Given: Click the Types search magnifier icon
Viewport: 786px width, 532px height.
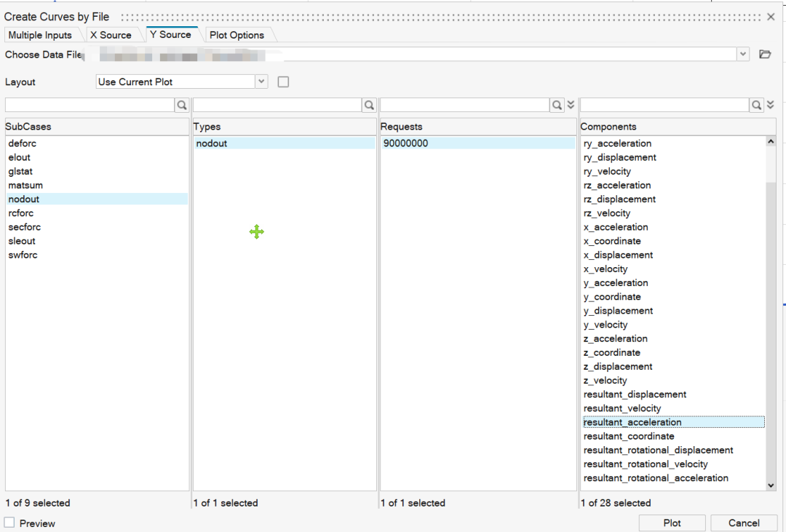Looking at the screenshot, I should pyautogui.click(x=369, y=105).
